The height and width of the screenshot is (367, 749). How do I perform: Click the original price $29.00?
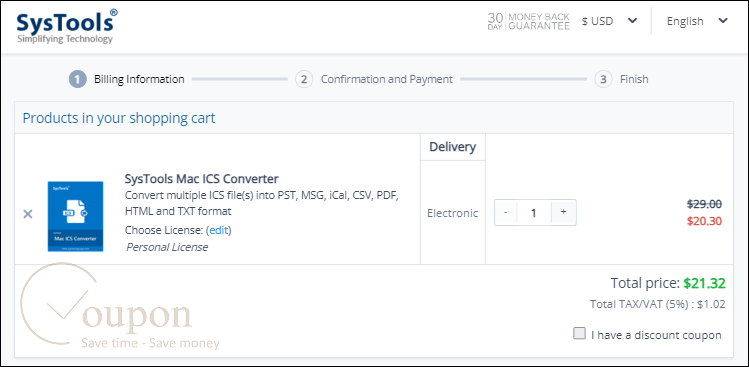(x=704, y=204)
